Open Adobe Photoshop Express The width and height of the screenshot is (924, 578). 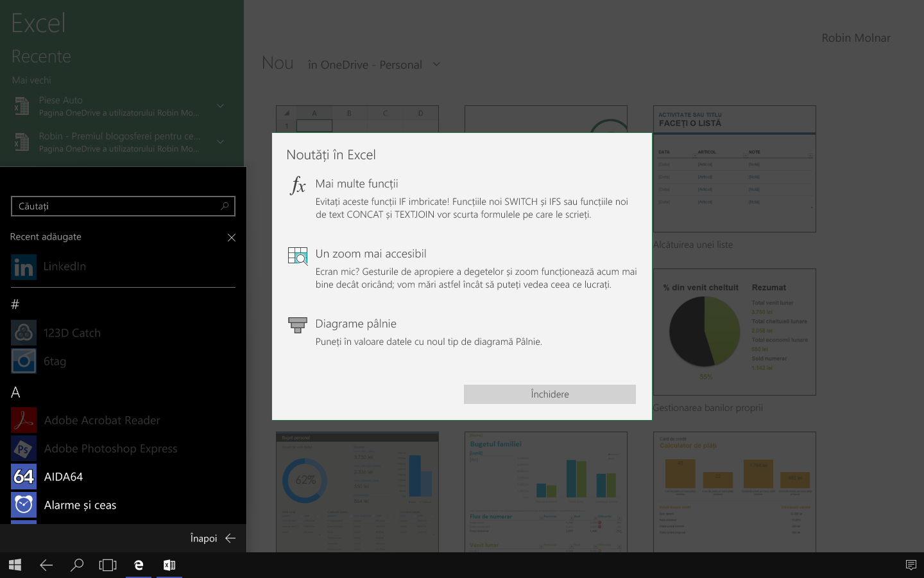point(123,448)
